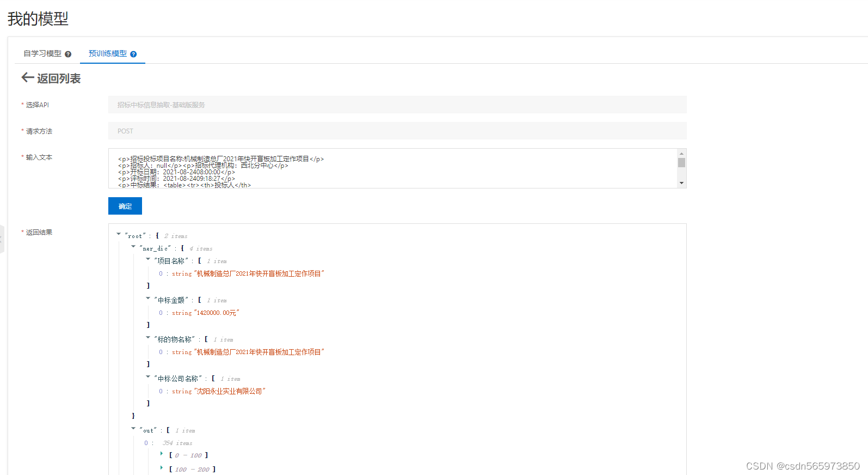Click the value "1420000.00元"
868x475 pixels.
pos(217,313)
